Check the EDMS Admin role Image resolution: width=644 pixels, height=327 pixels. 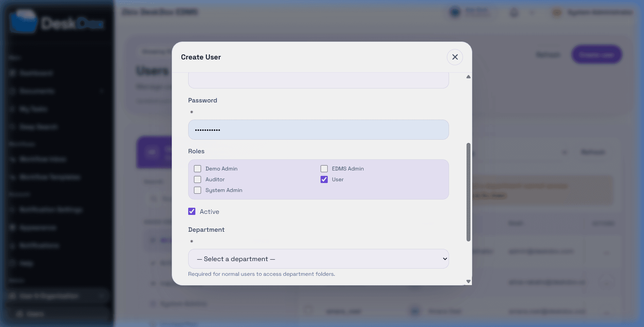click(x=324, y=169)
